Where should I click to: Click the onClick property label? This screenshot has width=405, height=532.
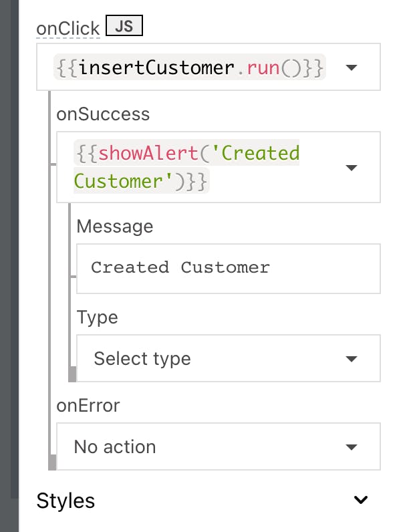(68, 29)
